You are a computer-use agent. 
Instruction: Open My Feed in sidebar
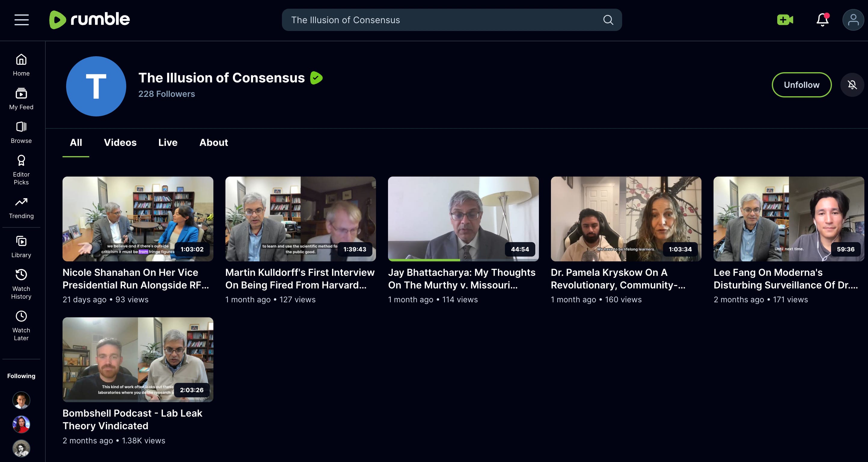pos(21,99)
